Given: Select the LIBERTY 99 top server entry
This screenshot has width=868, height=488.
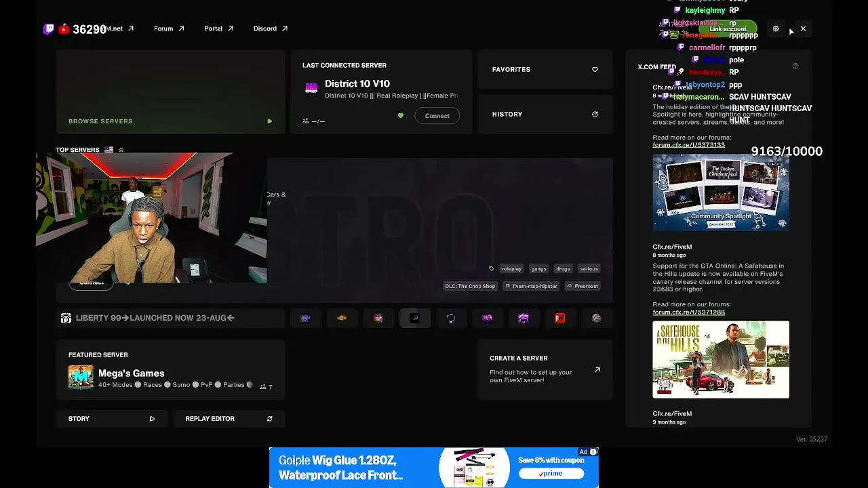Looking at the screenshot, I should [170, 318].
